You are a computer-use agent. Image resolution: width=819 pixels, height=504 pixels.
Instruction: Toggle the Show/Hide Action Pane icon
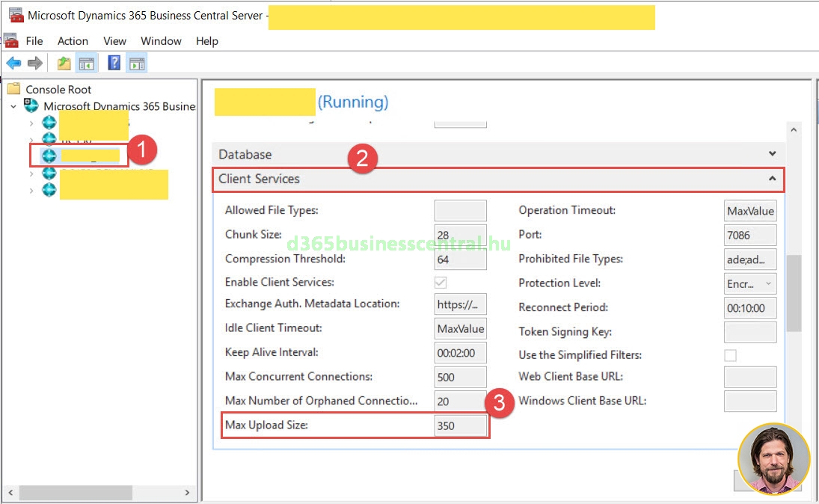pos(137,64)
